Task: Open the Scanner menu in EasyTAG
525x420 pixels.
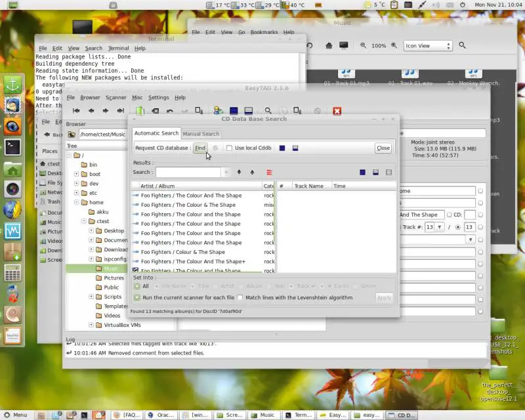Action: (x=116, y=98)
